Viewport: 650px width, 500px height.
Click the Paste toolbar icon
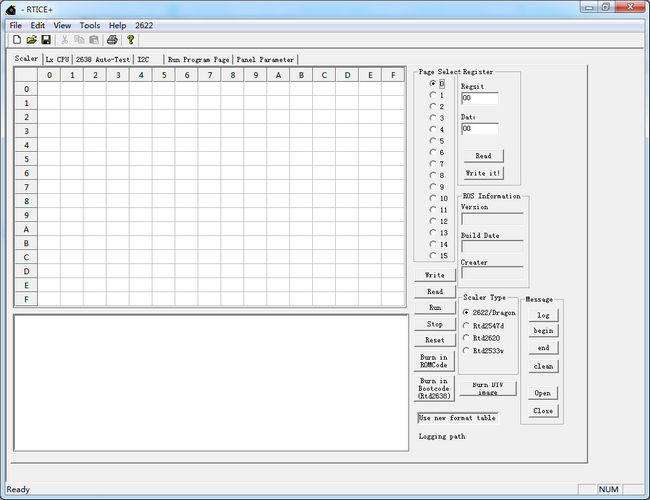tap(94, 40)
